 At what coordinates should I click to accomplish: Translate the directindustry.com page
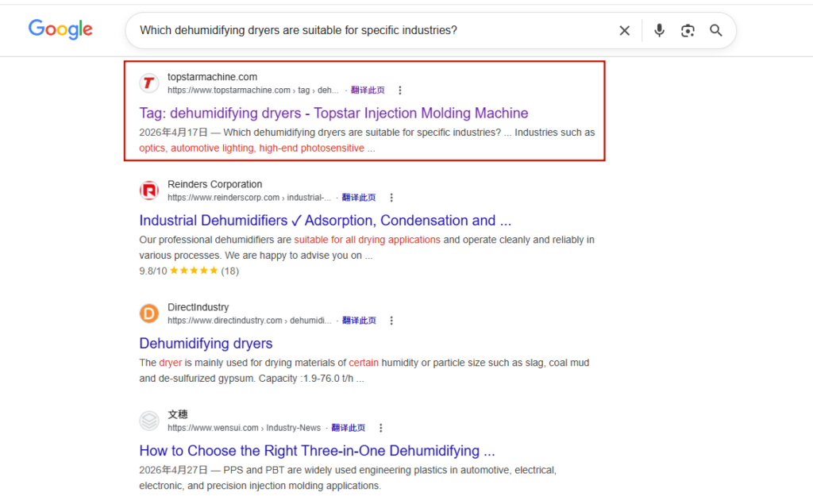point(359,321)
